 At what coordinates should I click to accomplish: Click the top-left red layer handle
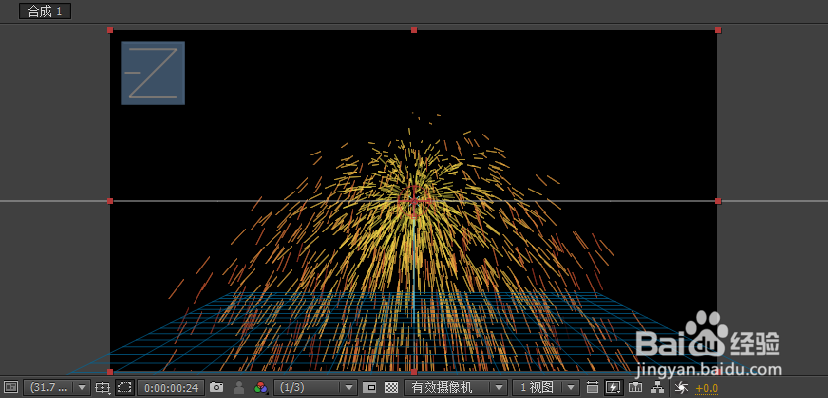(x=110, y=30)
